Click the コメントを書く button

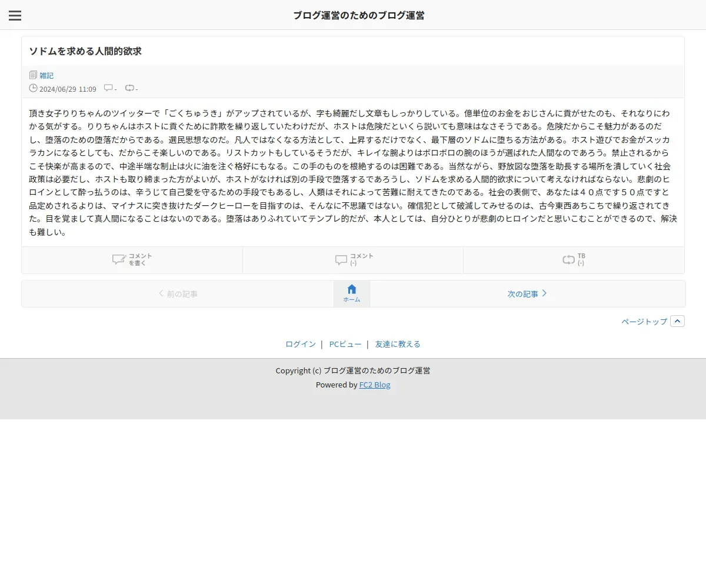coord(132,260)
